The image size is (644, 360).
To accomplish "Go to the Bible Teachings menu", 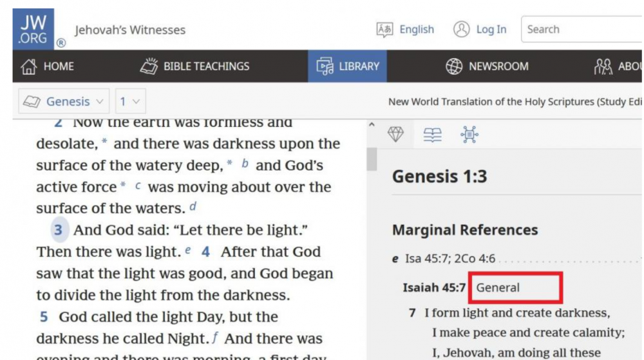I will (x=195, y=66).
